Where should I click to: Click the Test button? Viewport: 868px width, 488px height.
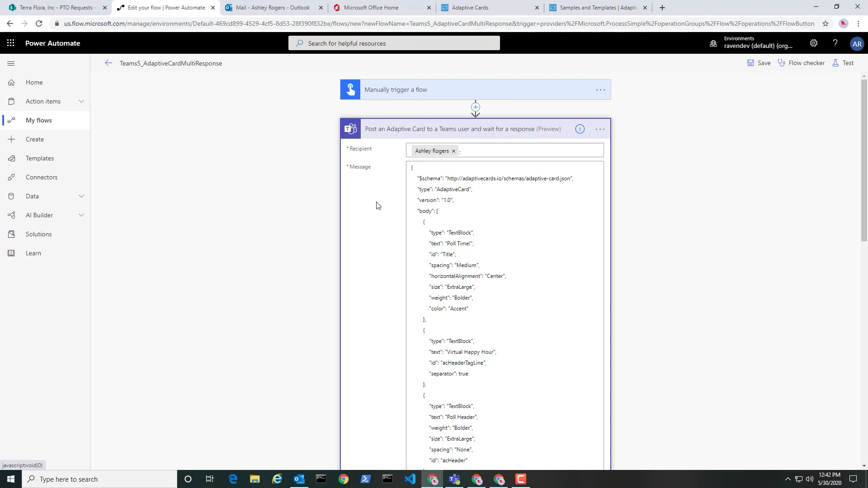[x=843, y=63]
